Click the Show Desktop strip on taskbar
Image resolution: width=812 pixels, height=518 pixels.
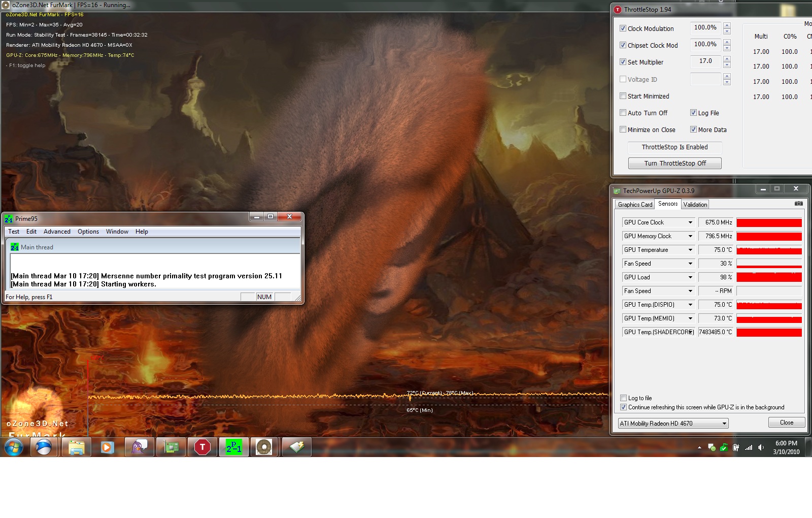point(809,447)
